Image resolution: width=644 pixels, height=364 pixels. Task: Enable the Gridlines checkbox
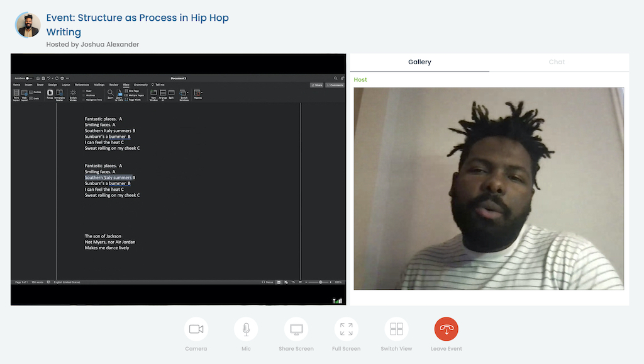pos(84,96)
